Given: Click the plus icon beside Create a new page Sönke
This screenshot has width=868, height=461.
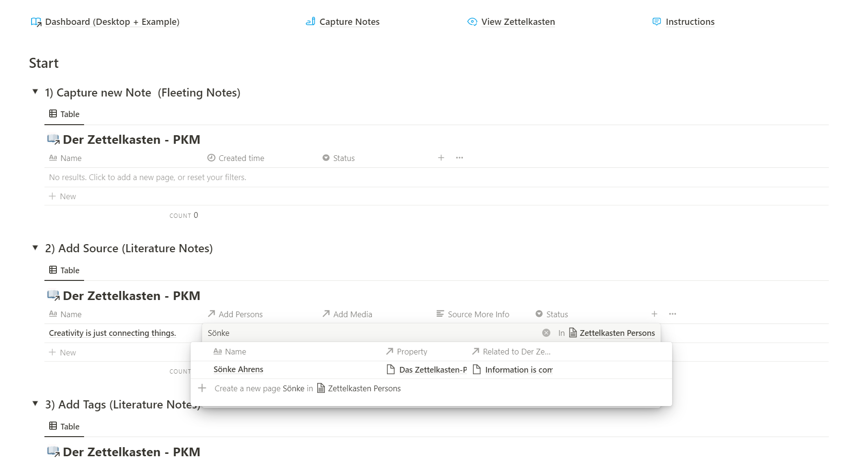Looking at the screenshot, I should 202,388.
